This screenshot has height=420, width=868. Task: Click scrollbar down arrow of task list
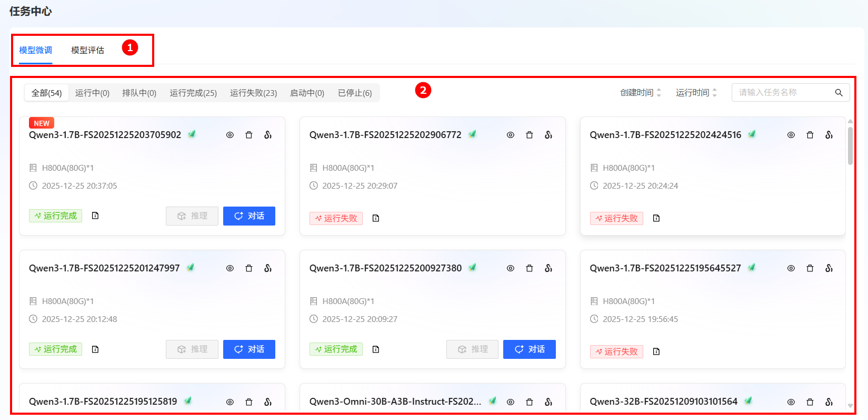coord(850,406)
